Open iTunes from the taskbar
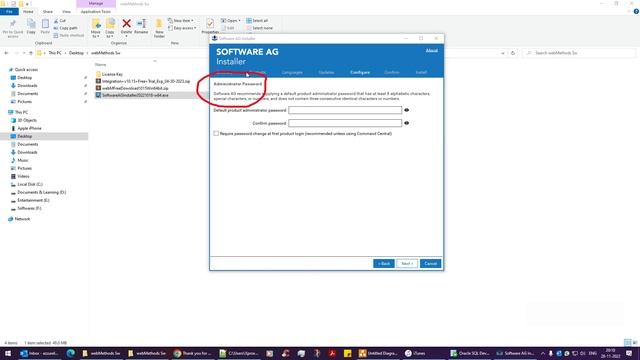This screenshot has height=360, width=640. pyautogui.click(x=415, y=353)
